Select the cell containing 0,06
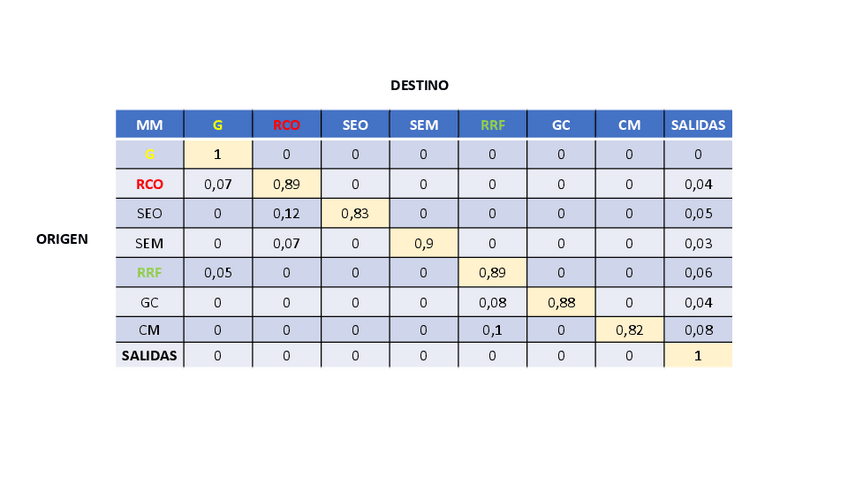Screen dimensions: 848x477 point(698,271)
